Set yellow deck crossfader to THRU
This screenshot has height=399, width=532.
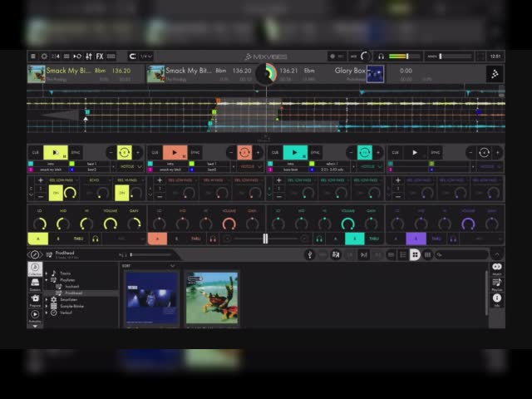pyautogui.click(x=78, y=239)
